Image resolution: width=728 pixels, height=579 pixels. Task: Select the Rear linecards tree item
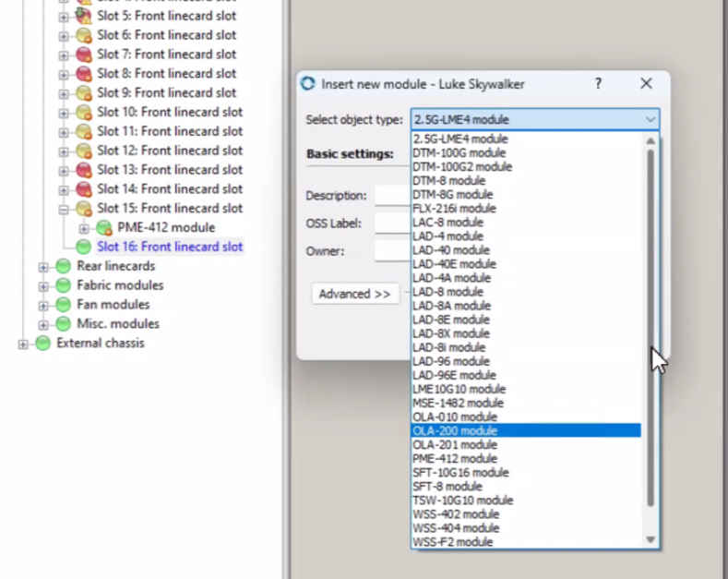coord(116,266)
